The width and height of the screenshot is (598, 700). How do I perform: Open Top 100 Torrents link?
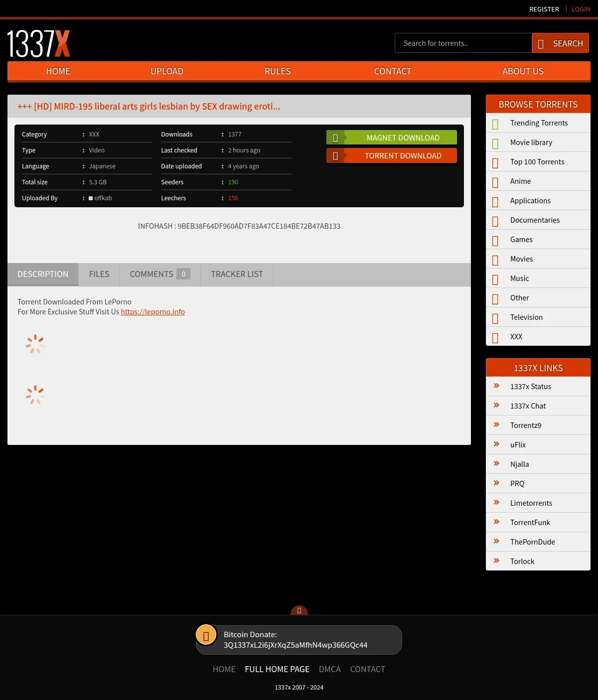coord(537,162)
